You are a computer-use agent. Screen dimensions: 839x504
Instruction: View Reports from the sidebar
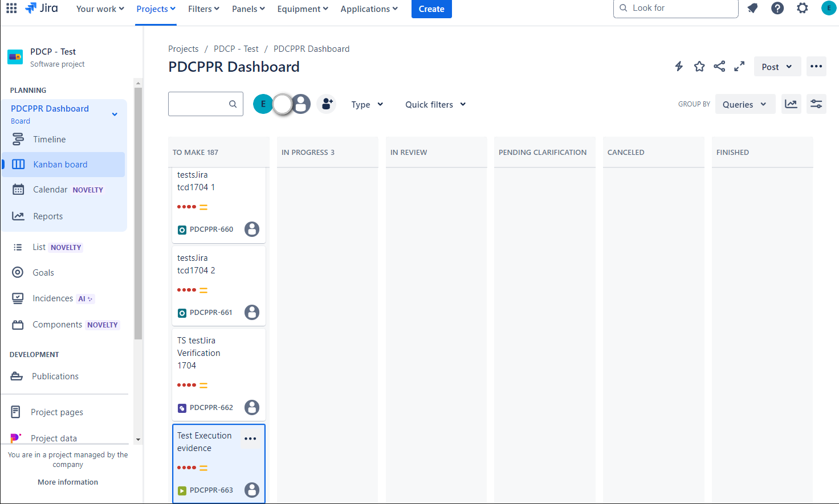point(48,216)
